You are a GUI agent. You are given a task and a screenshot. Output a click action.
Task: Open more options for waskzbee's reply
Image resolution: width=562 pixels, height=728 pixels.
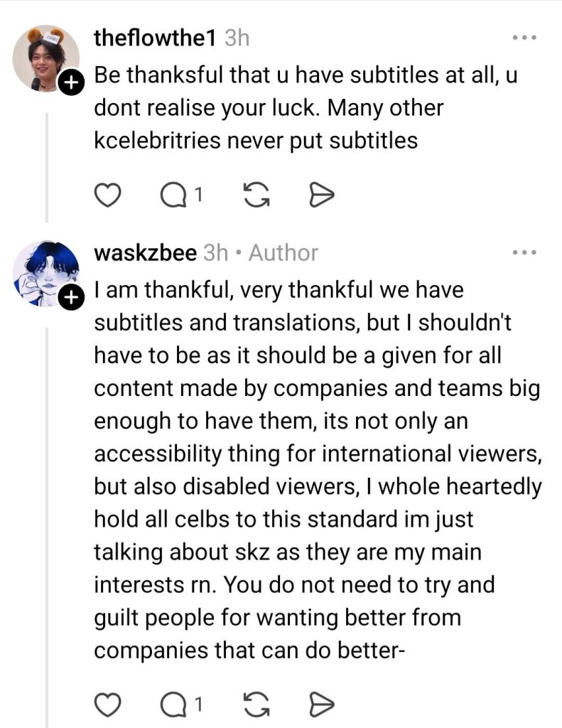point(526,252)
